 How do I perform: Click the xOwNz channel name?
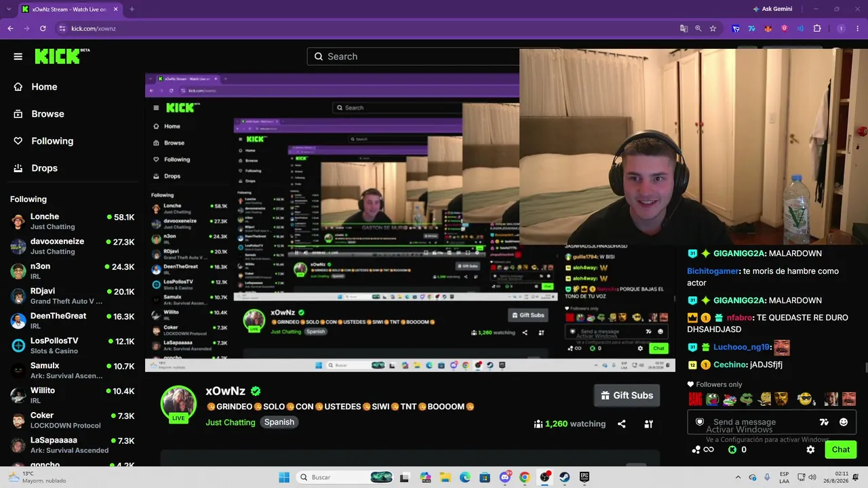click(x=225, y=391)
